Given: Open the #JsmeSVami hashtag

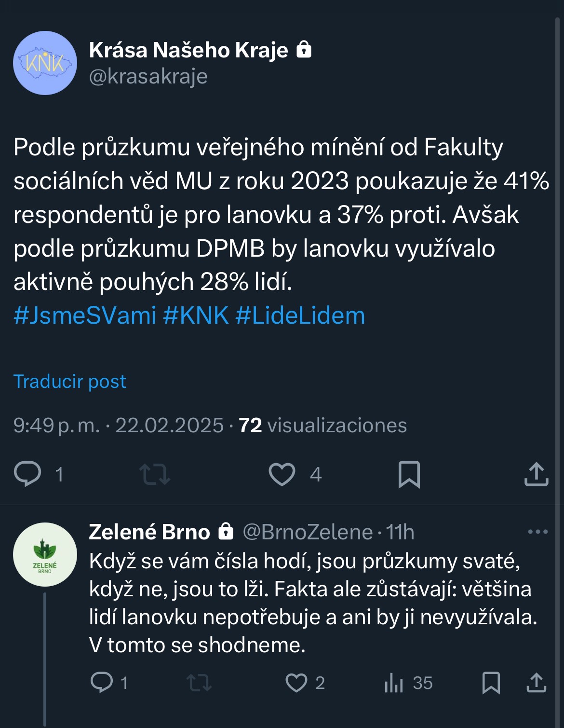Looking at the screenshot, I should coord(85,316).
